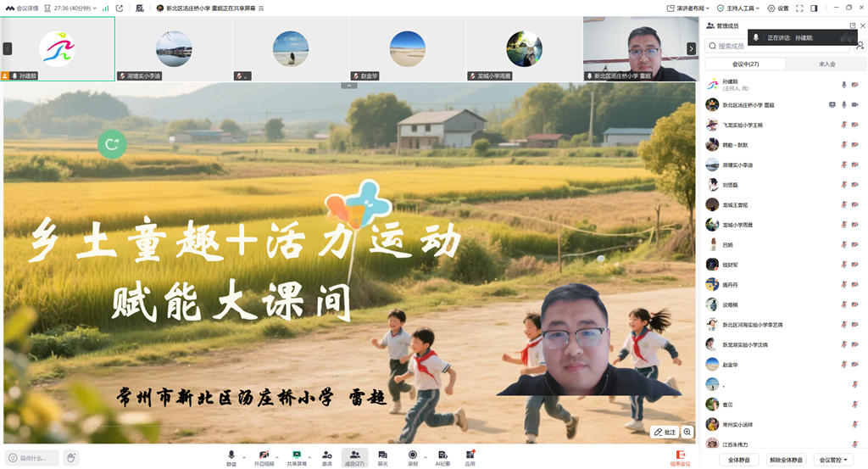Select 龙城小学周晨 video thumbnail
Viewport: 868px width, 469px height.
point(524,48)
